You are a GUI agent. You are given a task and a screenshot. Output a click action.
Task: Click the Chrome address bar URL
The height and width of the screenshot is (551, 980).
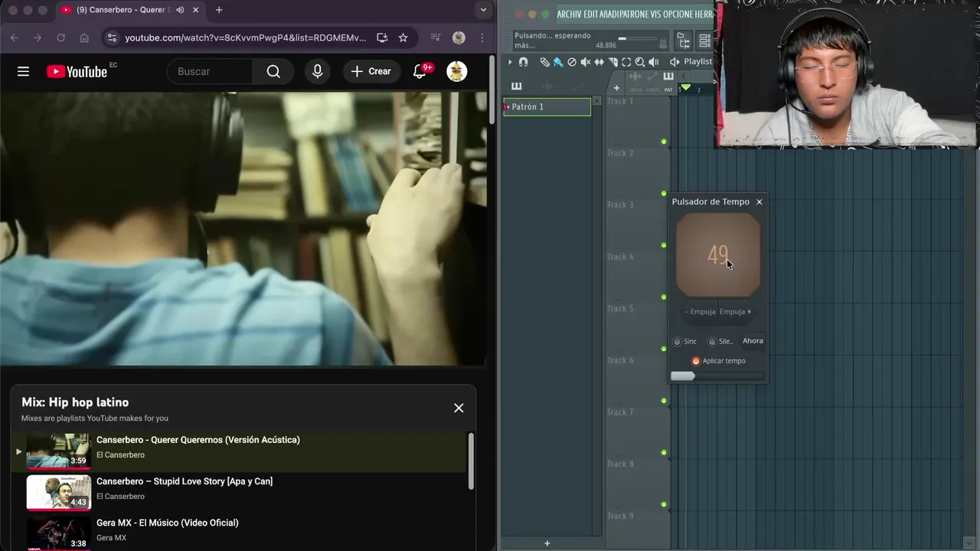click(x=245, y=37)
